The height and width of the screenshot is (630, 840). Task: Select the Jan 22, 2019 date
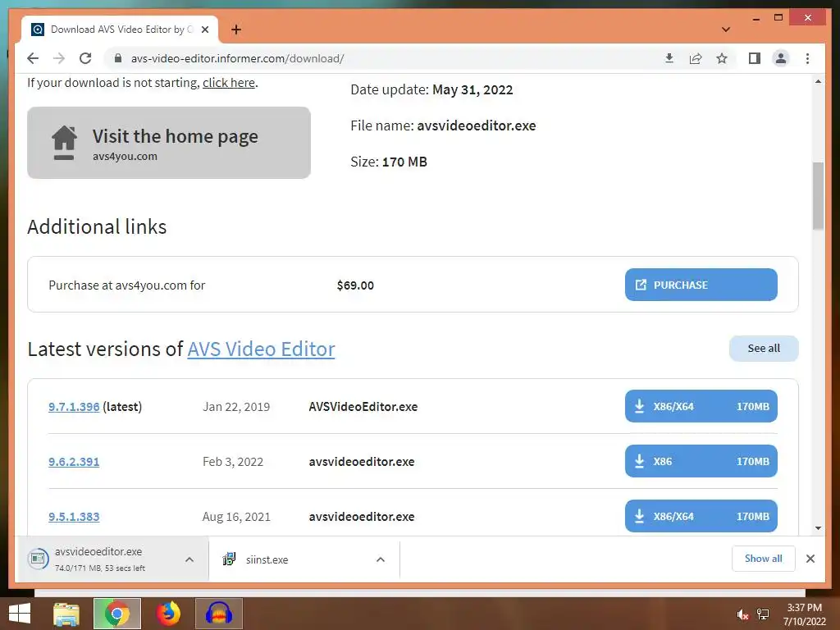tap(236, 407)
